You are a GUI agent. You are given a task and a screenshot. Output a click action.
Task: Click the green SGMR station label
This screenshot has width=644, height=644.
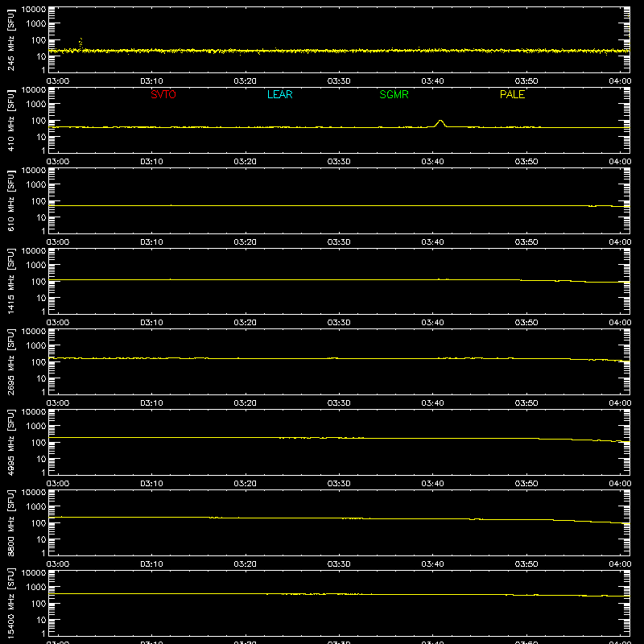[x=394, y=94]
